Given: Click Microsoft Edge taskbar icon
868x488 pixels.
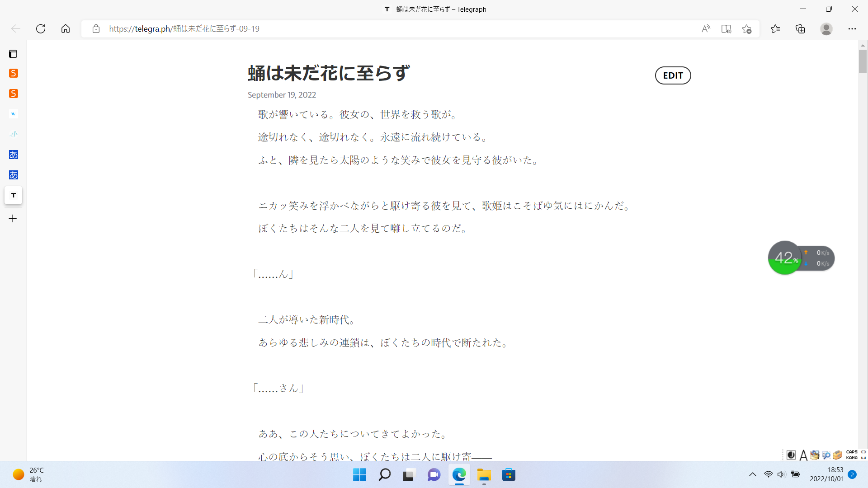Looking at the screenshot, I should tap(459, 475).
